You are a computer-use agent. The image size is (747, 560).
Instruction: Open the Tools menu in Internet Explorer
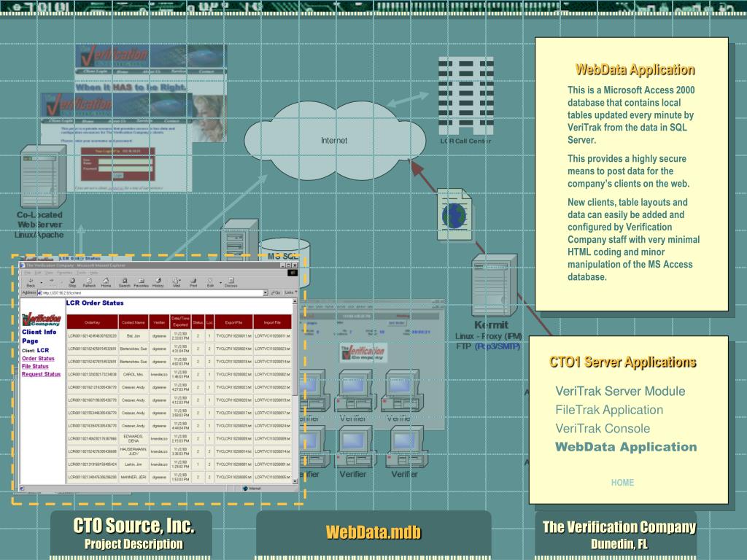point(81,273)
